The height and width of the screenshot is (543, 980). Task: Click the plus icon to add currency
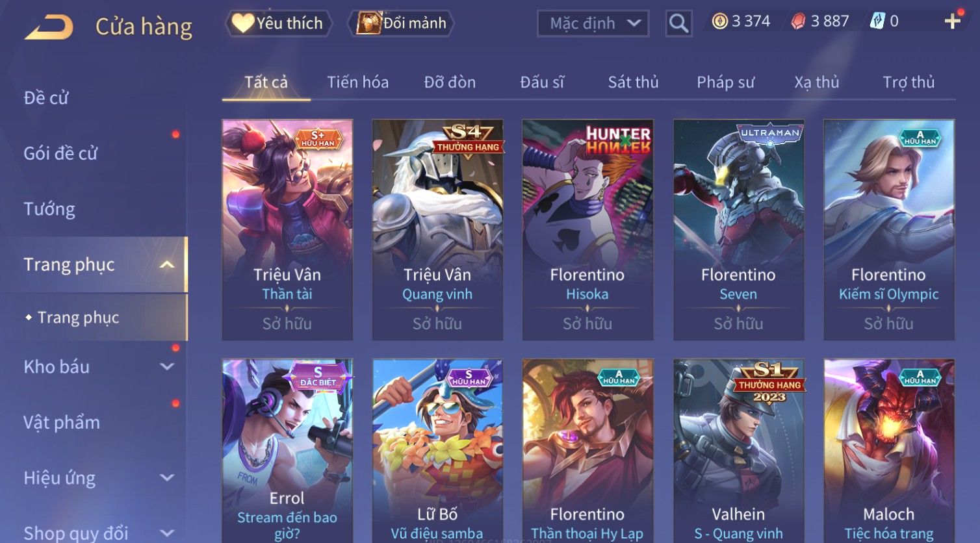pyautogui.click(x=953, y=21)
